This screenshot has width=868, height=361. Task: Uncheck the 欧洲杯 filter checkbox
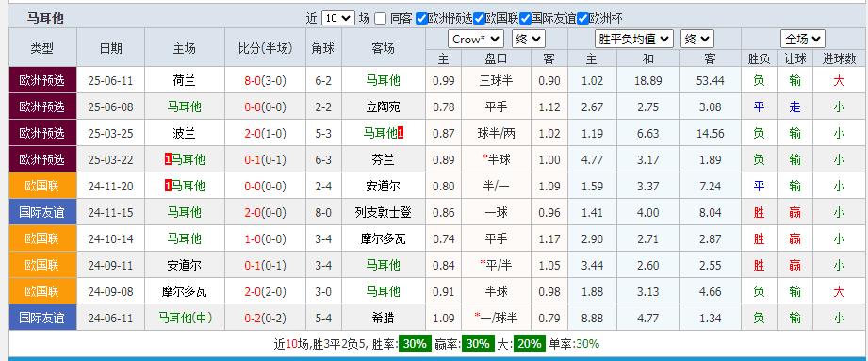tap(582, 18)
